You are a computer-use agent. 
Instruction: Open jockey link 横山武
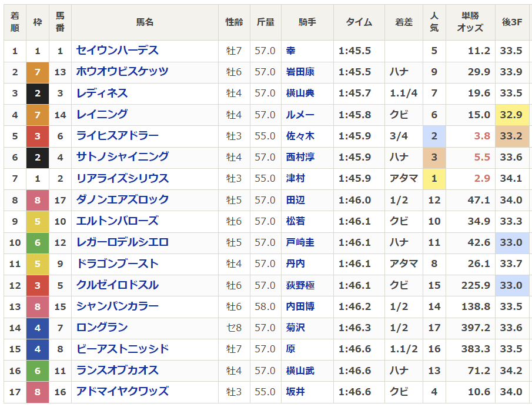pyautogui.click(x=300, y=371)
